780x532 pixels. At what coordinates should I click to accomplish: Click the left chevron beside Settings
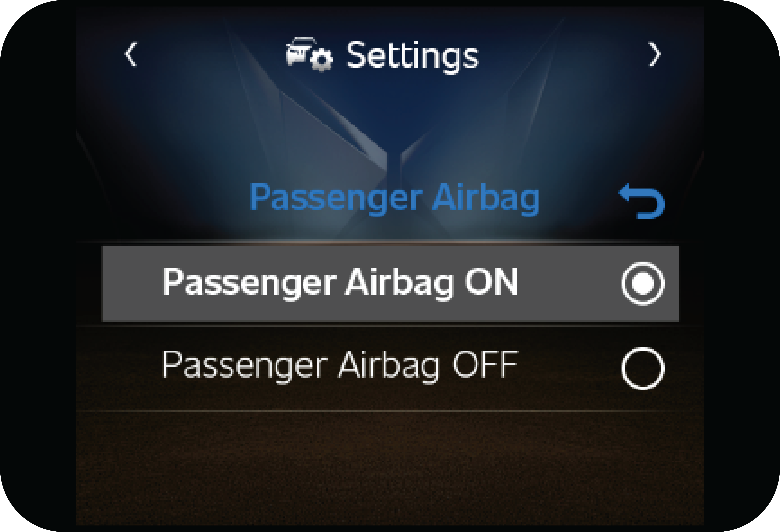[x=131, y=54]
